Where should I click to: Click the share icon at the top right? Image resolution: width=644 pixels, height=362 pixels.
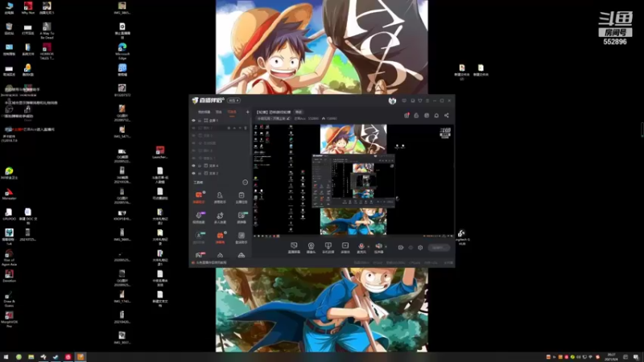point(447,115)
